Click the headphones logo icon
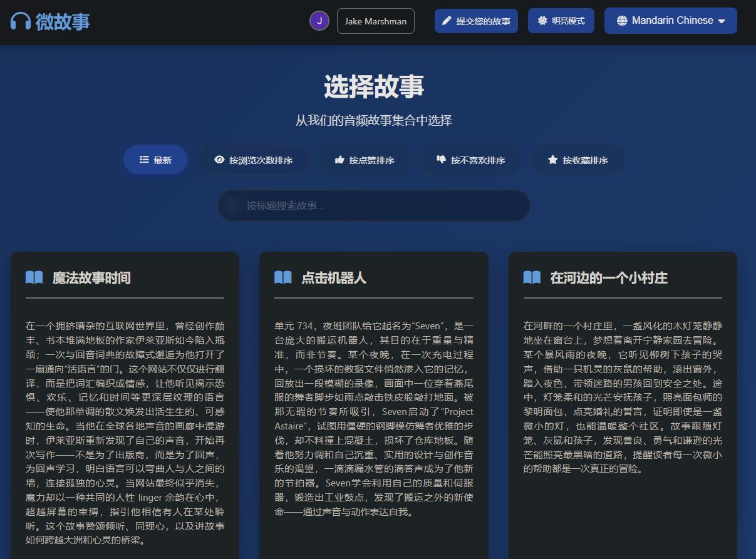756x559 pixels. [21, 21]
